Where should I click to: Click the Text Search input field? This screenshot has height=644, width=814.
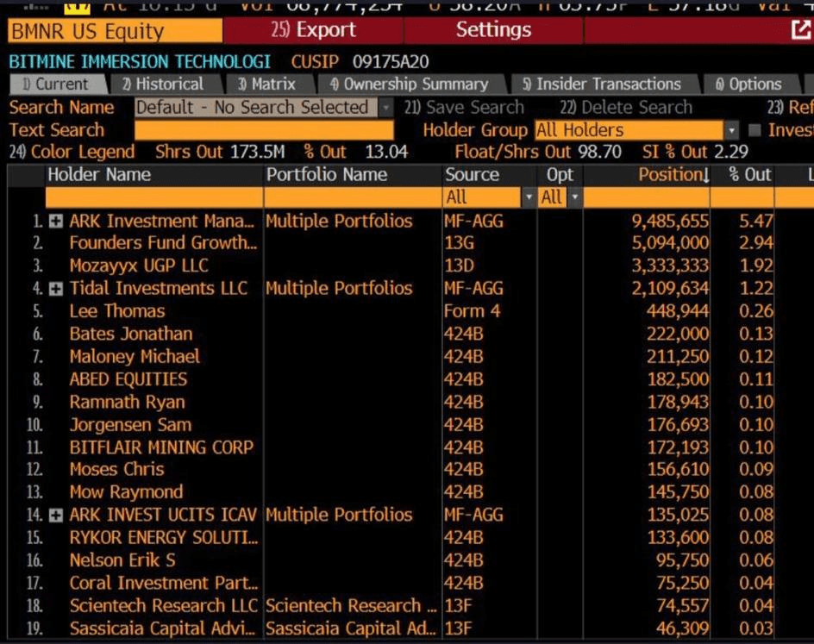click(x=264, y=129)
